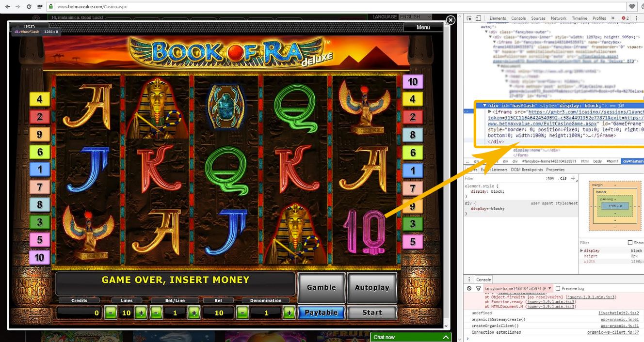Toggle the DevTools device toolbar icon
Image resolution: width=644 pixels, height=342 pixels.
(478, 18)
